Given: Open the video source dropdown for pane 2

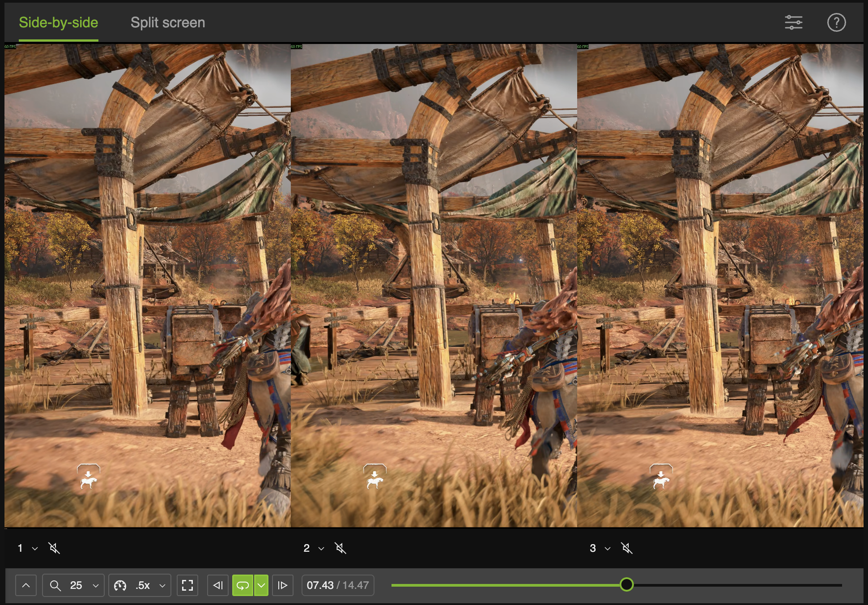Looking at the screenshot, I should click(x=320, y=548).
